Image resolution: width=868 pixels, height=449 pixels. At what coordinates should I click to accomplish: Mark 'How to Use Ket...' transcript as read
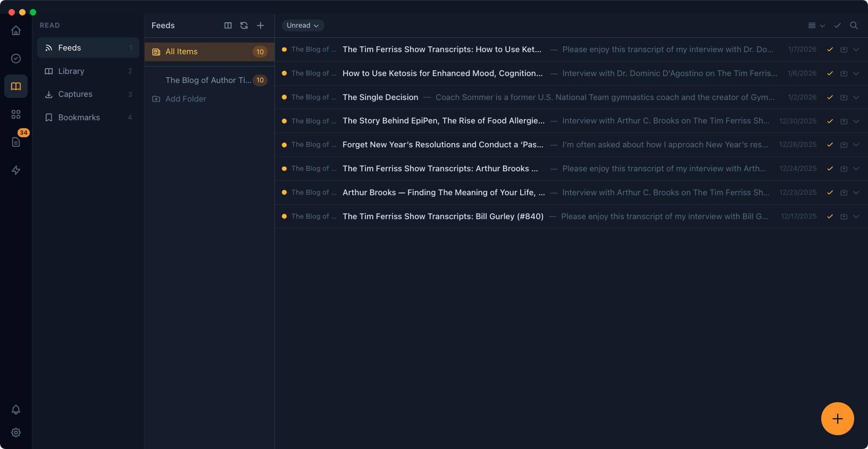tap(830, 49)
